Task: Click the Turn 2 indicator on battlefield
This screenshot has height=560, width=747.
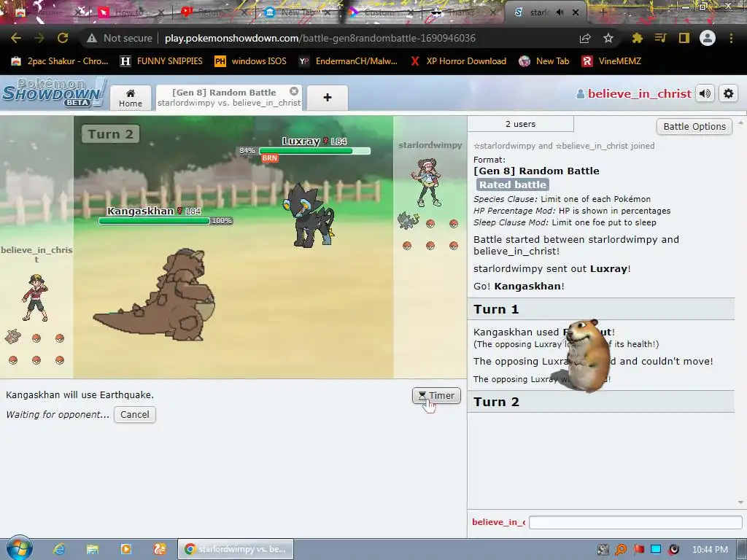Action: point(111,134)
